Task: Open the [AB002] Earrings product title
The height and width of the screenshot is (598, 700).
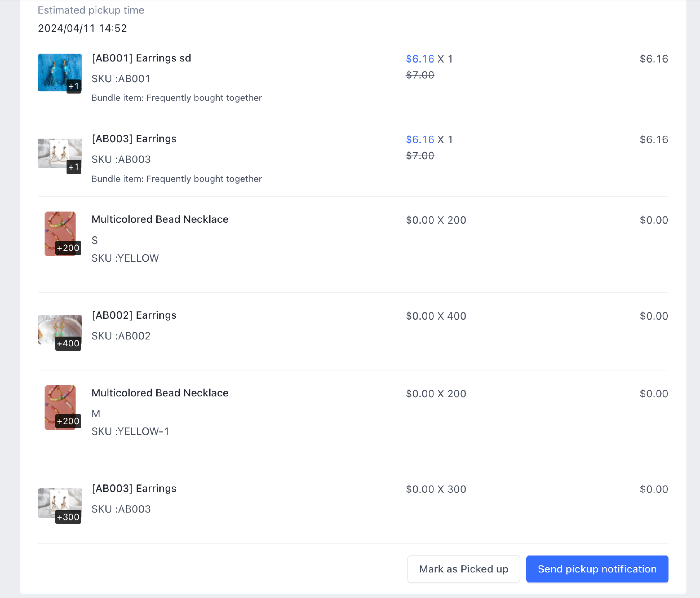Action: pos(134,315)
